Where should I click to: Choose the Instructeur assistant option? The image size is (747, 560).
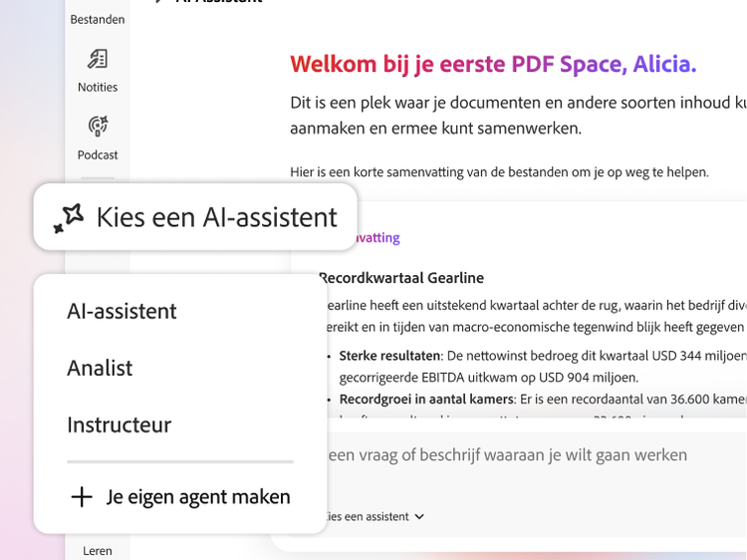[120, 424]
